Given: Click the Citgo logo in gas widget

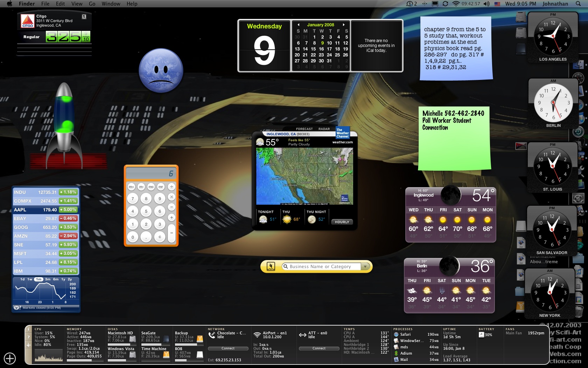Looking at the screenshot, I should 27,21.
